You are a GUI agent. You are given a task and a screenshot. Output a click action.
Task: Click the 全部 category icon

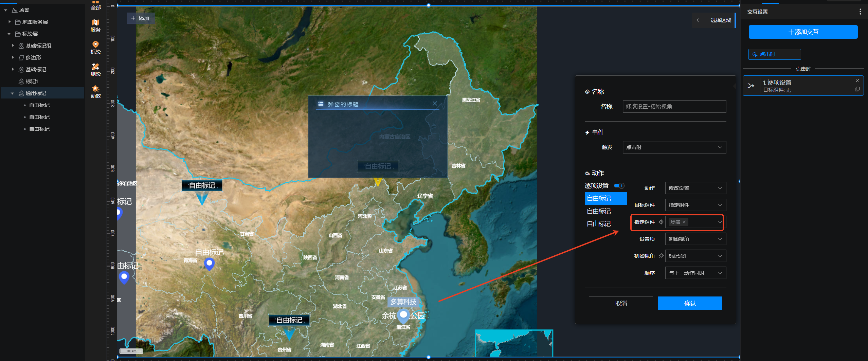coord(95,5)
